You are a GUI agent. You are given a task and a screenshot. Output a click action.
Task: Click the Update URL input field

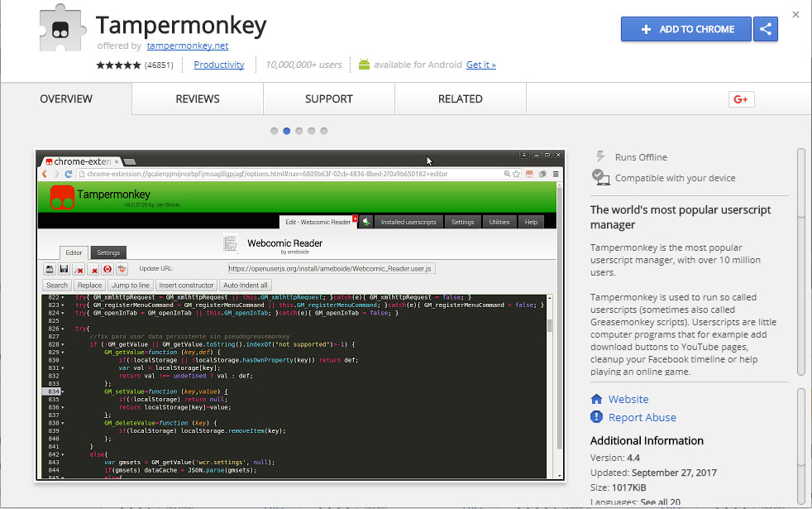tap(332, 268)
